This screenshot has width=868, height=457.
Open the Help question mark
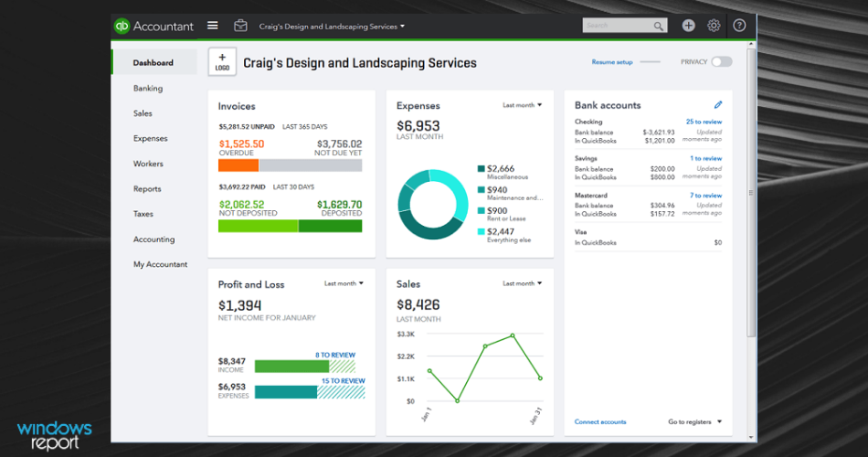point(739,26)
